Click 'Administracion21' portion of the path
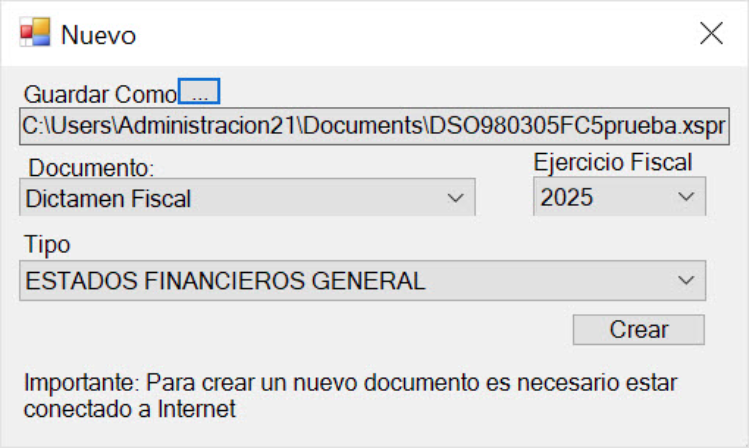The height and width of the screenshot is (448, 749). 207,126
